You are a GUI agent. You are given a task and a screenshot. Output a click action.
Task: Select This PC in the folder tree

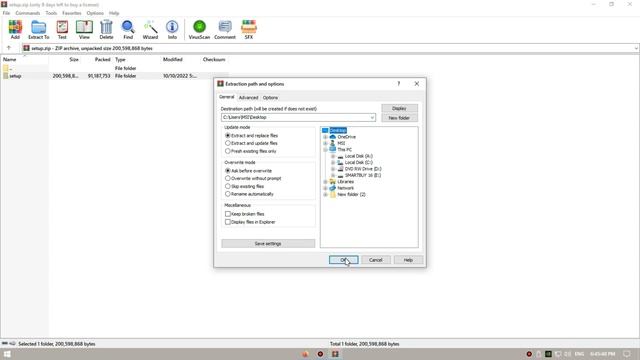point(344,149)
